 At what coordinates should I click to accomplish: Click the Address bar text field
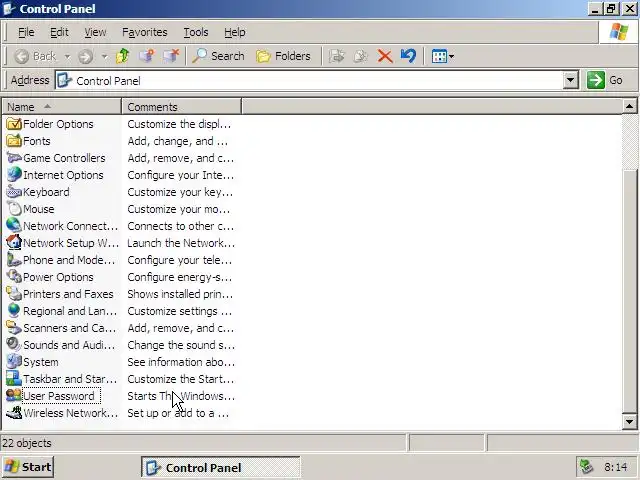point(310,80)
